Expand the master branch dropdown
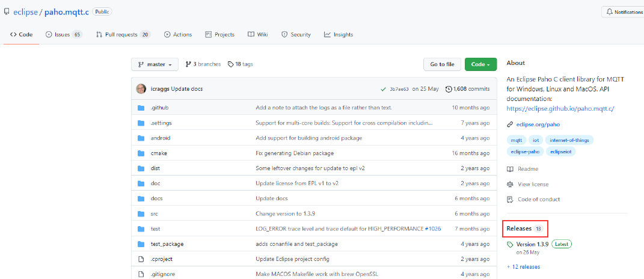This screenshot has width=644, height=279. point(155,64)
